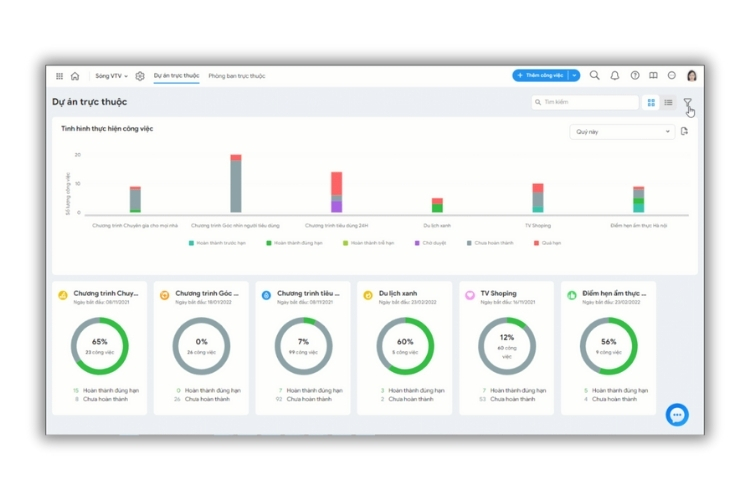
Task: Open the 'Du lịch xanh' project card
Action: pyautogui.click(x=404, y=347)
